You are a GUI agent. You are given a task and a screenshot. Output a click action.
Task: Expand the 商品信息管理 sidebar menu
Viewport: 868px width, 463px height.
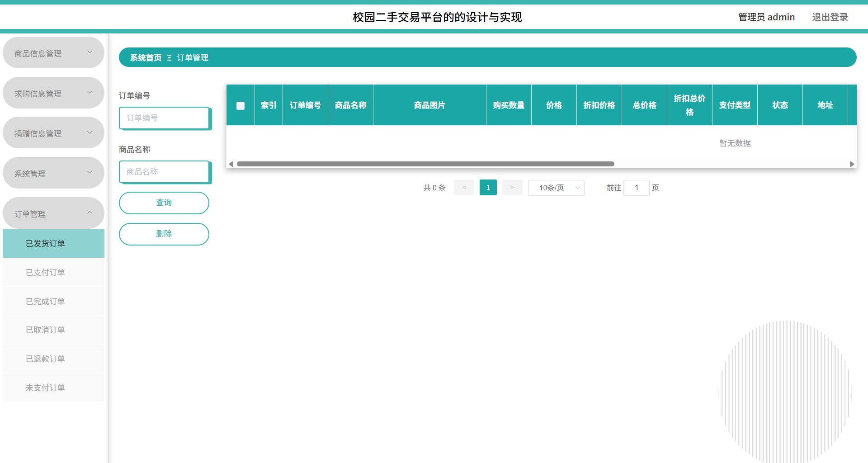(x=53, y=52)
